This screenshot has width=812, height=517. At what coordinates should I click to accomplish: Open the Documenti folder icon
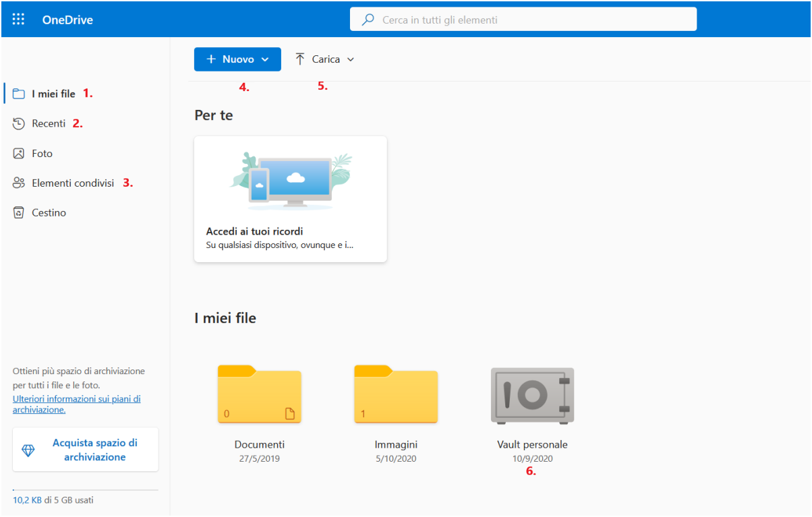(260, 394)
